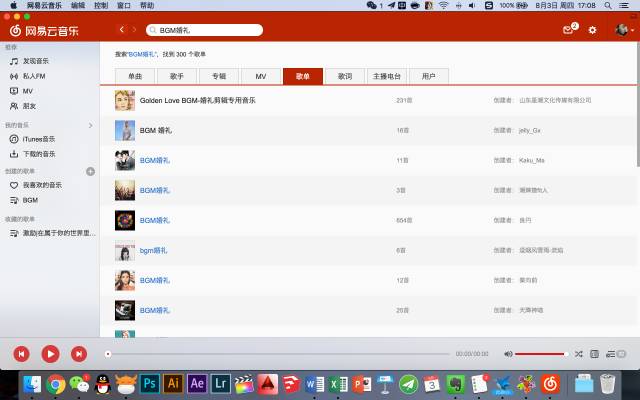
Task: Skip to next track in player bar
Action: coord(78,354)
